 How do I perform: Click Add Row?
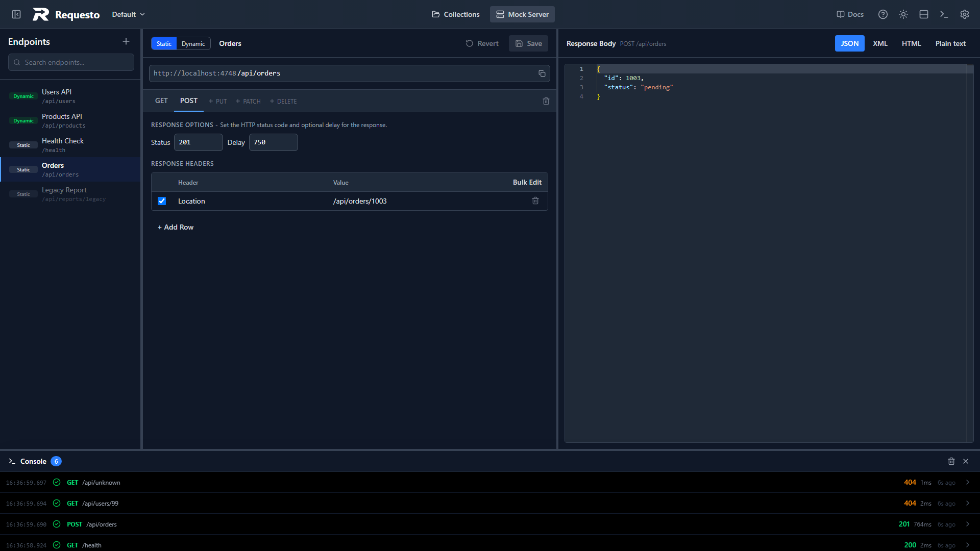176,227
